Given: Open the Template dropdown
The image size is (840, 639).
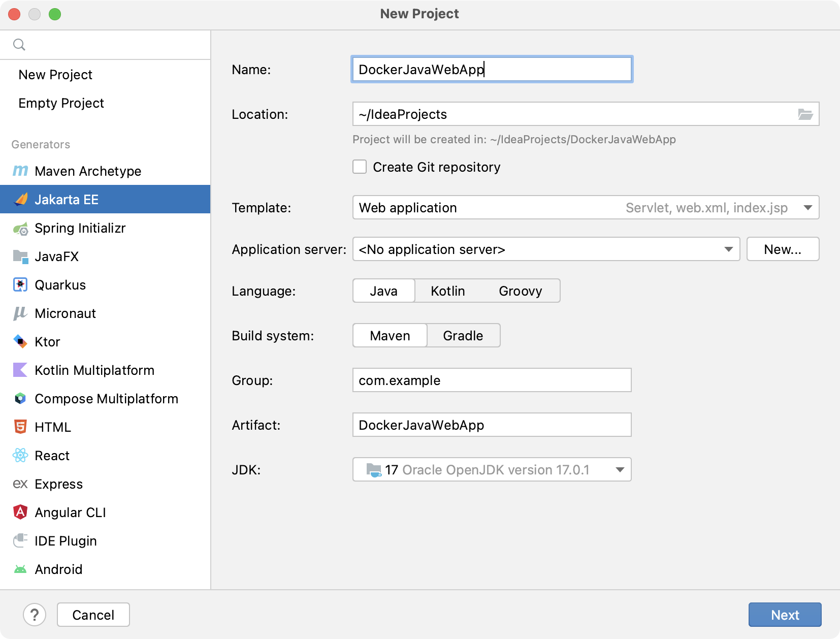Looking at the screenshot, I should [x=806, y=207].
